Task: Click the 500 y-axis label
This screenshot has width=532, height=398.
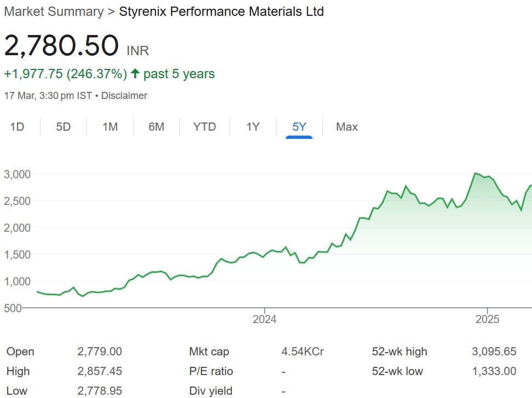Action: 13,308
